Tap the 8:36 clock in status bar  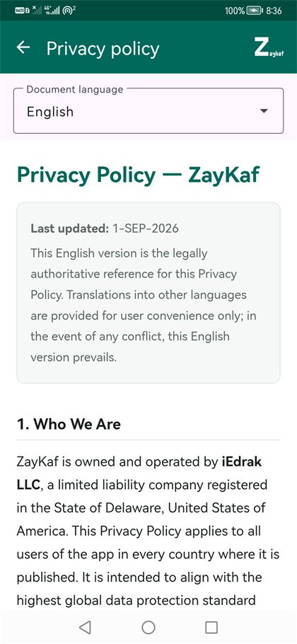[x=274, y=11]
